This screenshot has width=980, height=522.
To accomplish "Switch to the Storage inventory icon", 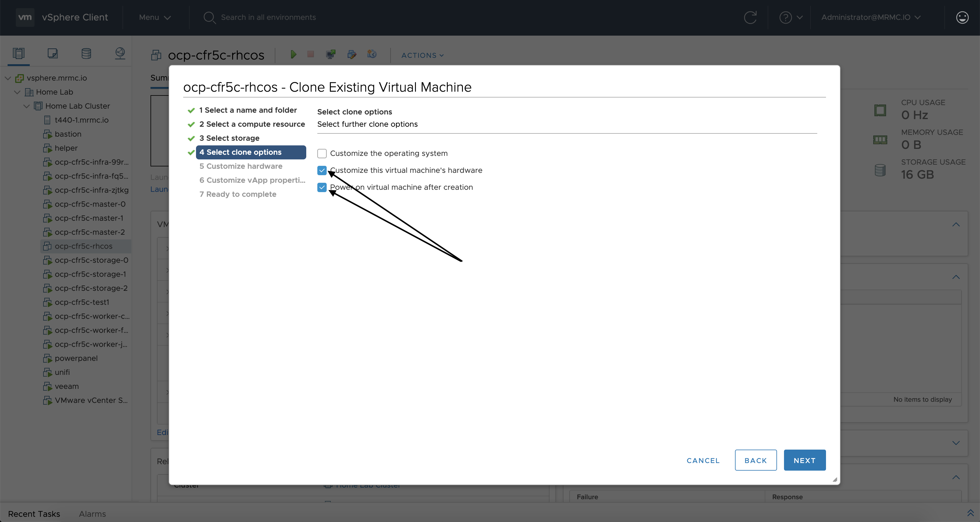I will (86, 53).
